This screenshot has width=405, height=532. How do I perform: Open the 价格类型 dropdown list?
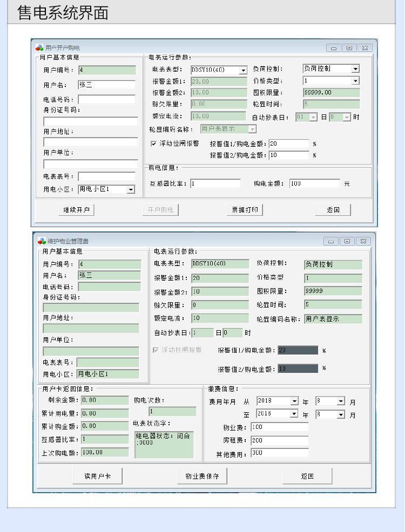pos(355,81)
